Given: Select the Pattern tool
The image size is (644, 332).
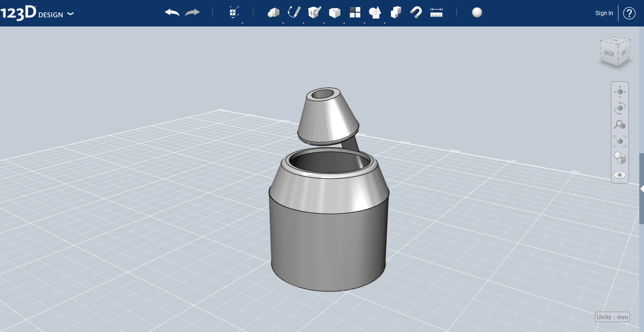Looking at the screenshot, I should (355, 12).
